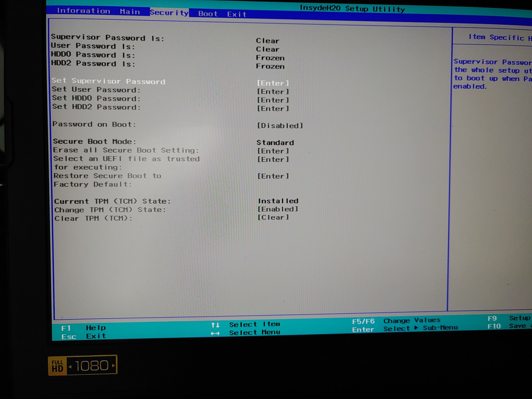Screen dimensions: 532x399
Task: Open Set HDD0 Password [Enter]
Action: click(273, 100)
